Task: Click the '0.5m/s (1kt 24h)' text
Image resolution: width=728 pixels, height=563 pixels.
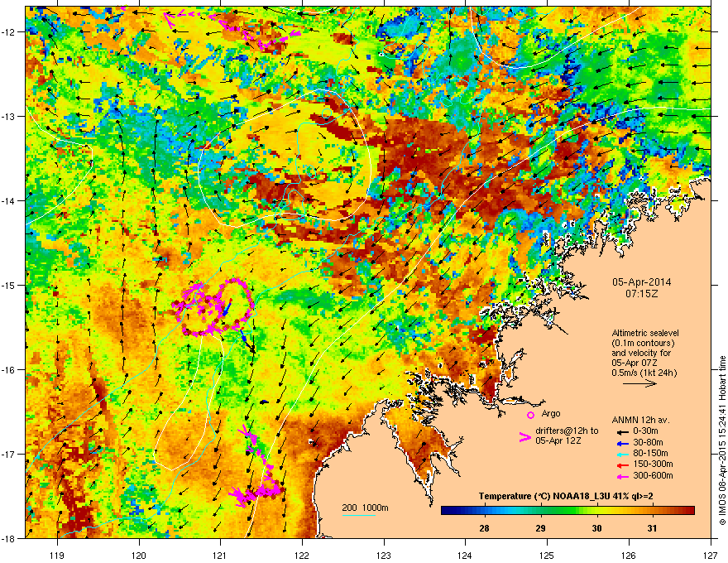Action: [644, 373]
